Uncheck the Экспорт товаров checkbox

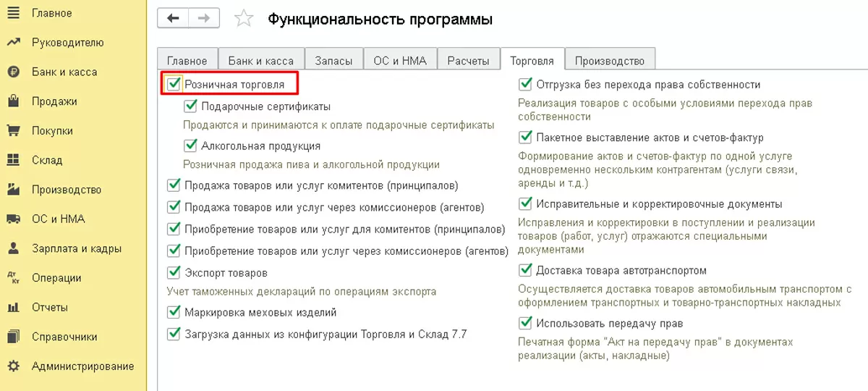(174, 272)
